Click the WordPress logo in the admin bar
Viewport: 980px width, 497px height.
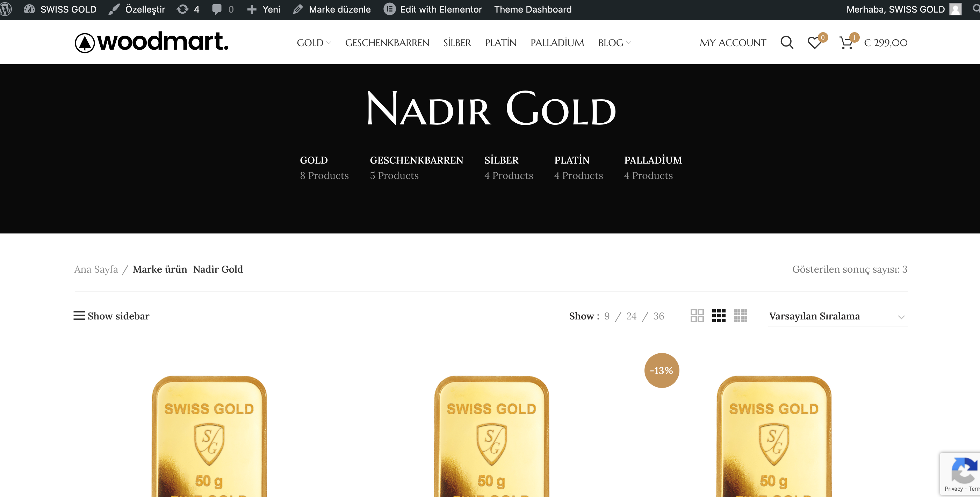point(6,9)
